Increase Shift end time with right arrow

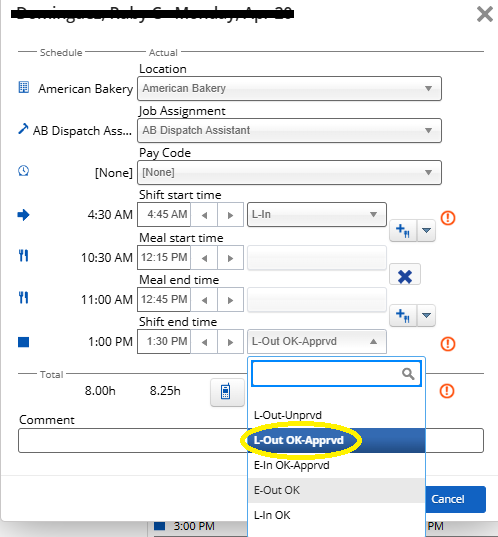coord(231,342)
